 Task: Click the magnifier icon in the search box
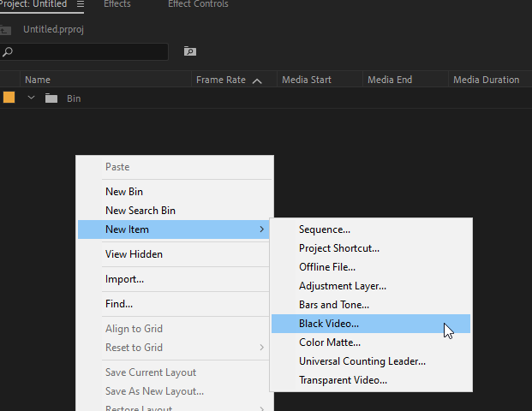tap(8, 52)
